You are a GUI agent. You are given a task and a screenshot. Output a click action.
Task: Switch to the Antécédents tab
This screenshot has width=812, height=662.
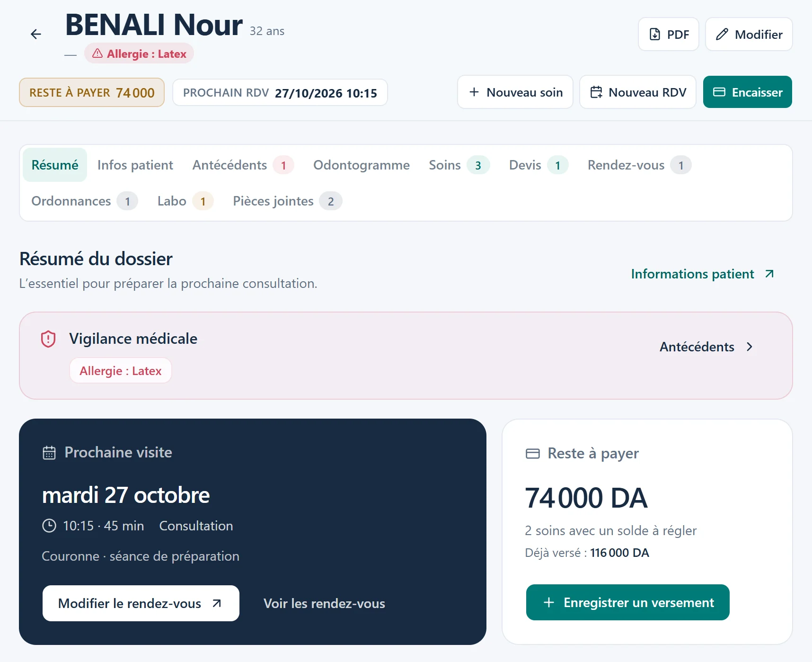pos(243,165)
